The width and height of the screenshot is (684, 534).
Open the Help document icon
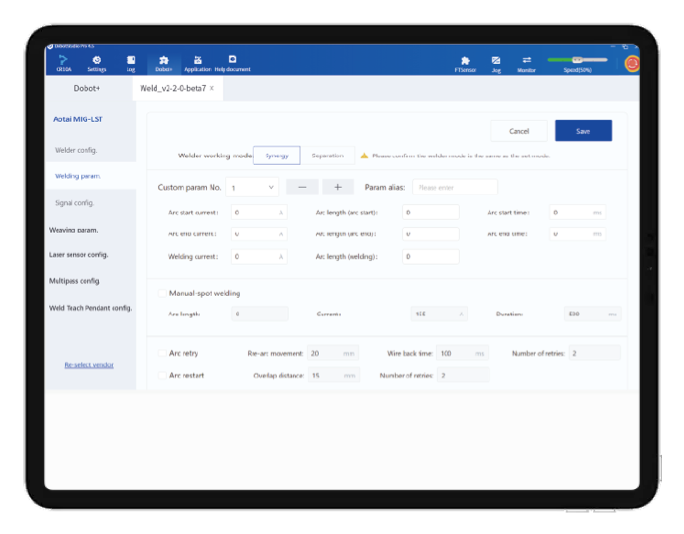pyautogui.click(x=232, y=62)
